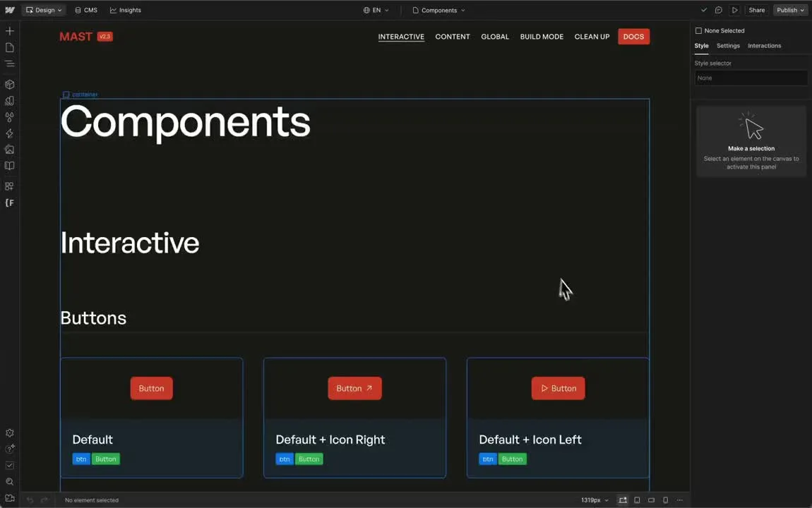This screenshot has height=508, width=812.
Task: Switch to the Interactions tab
Action: [764, 45]
